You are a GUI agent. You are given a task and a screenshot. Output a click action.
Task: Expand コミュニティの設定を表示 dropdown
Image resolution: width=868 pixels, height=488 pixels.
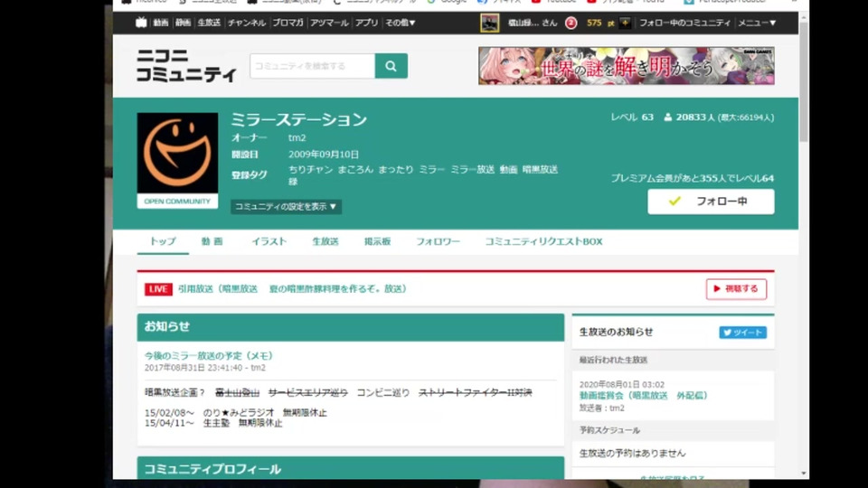[x=286, y=206]
